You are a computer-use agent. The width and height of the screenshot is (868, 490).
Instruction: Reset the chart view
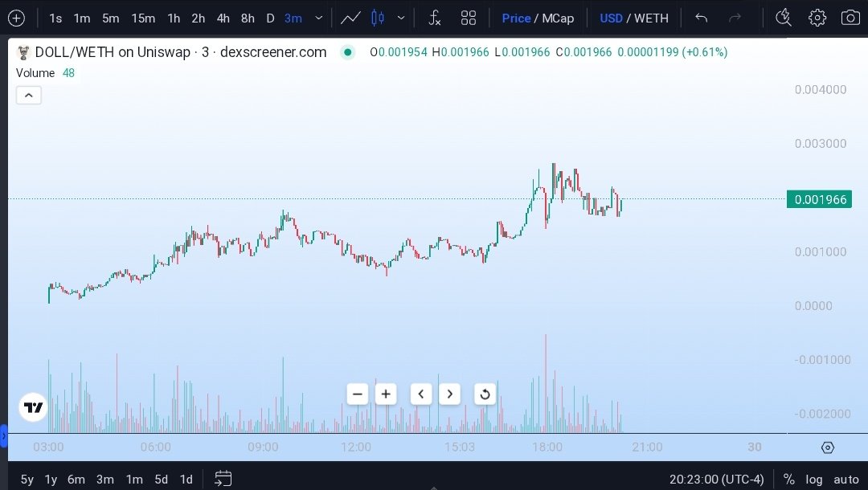tap(485, 394)
